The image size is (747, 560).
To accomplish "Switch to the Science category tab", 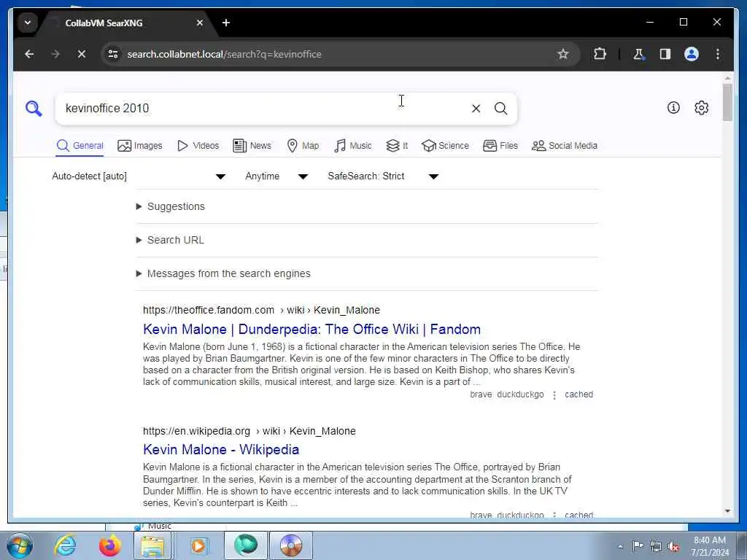I will click(x=445, y=146).
